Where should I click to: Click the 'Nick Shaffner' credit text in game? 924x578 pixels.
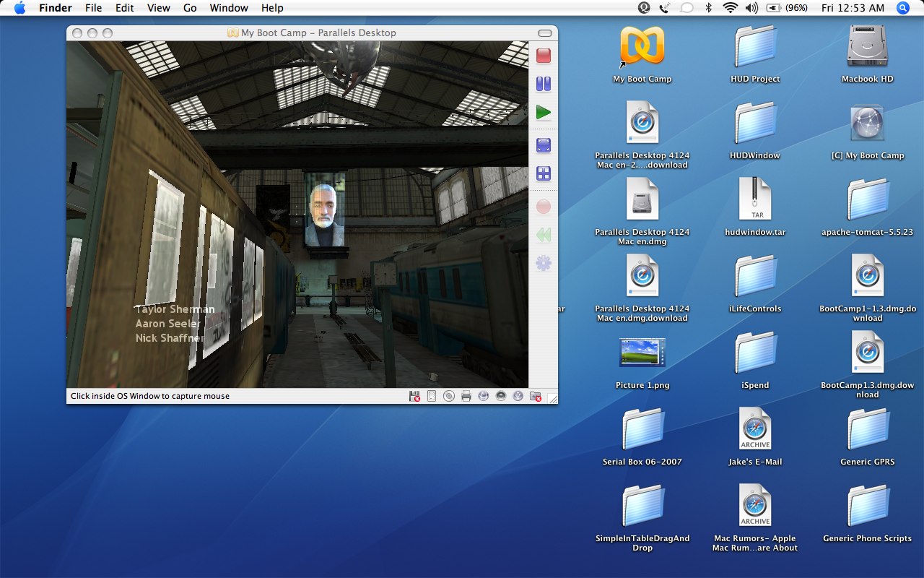point(170,338)
